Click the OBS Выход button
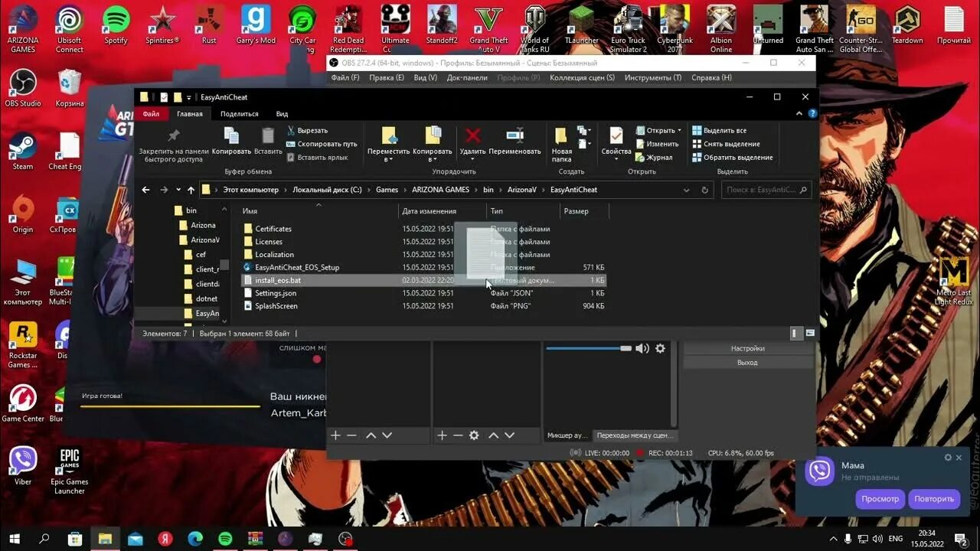 point(747,363)
